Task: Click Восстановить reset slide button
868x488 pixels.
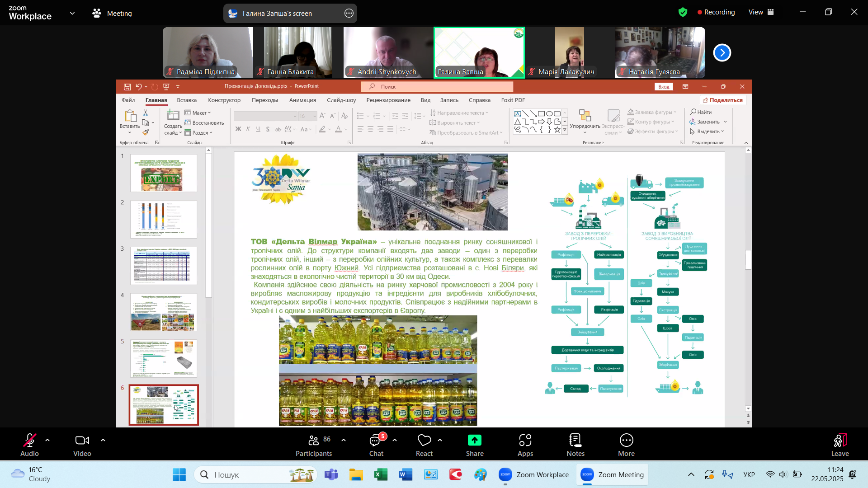Action: [x=204, y=122]
